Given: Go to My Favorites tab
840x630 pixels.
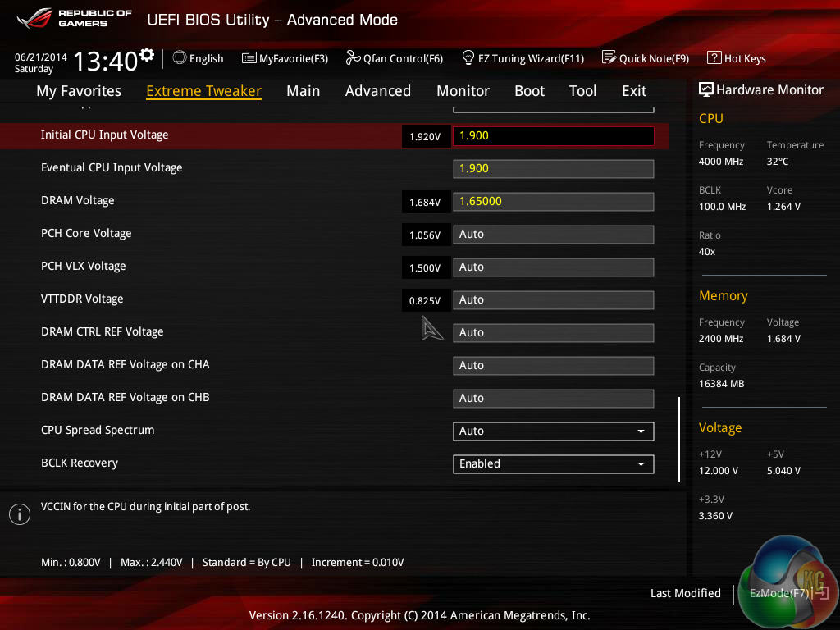Looking at the screenshot, I should pyautogui.click(x=79, y=91).
